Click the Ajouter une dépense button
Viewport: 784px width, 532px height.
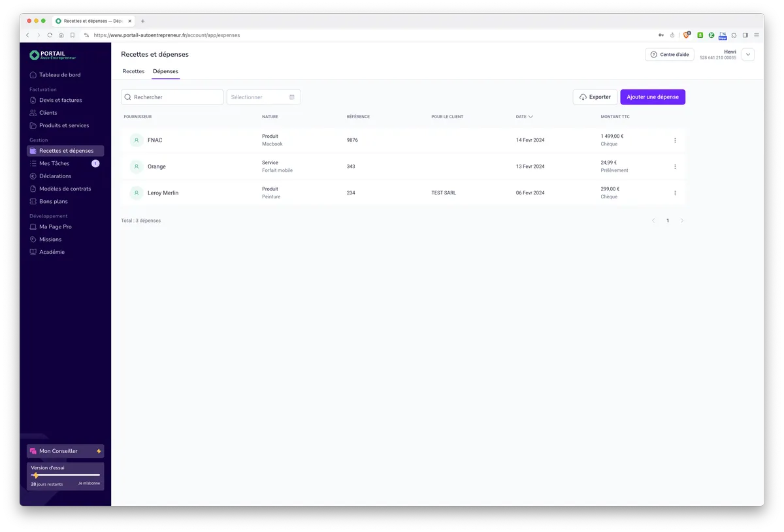click(x=653, y=97)
